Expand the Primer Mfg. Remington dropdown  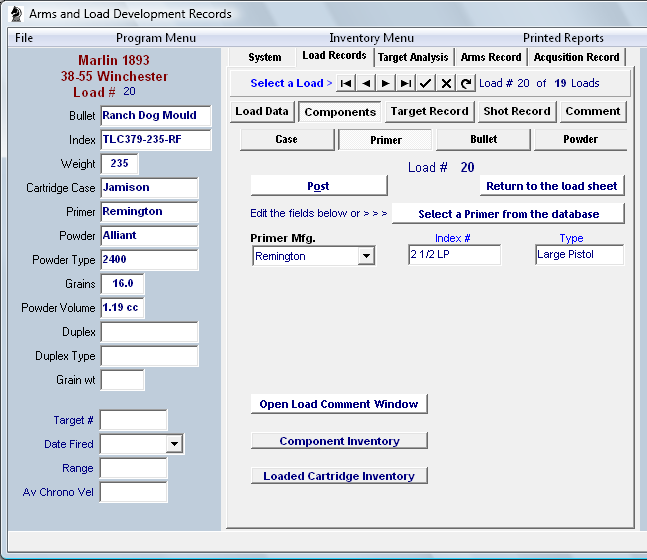point(366,256)
